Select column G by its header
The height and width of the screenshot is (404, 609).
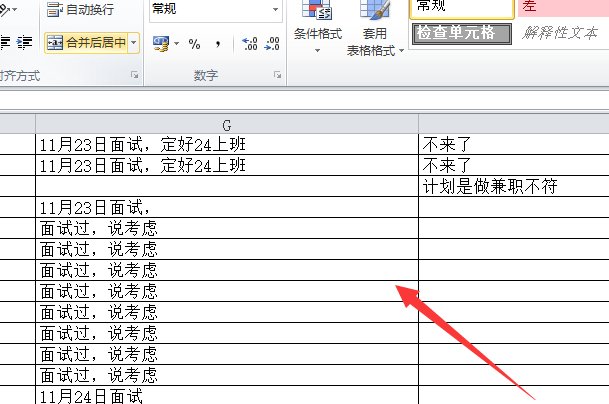coord(227,125)
